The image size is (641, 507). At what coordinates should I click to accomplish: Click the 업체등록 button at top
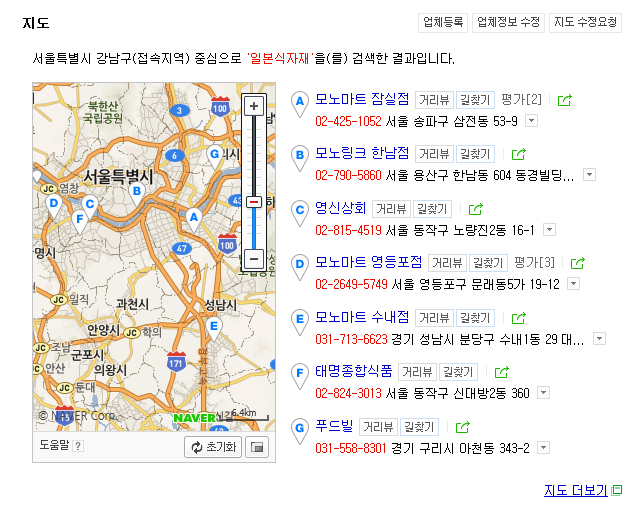[x=443, y=22]
